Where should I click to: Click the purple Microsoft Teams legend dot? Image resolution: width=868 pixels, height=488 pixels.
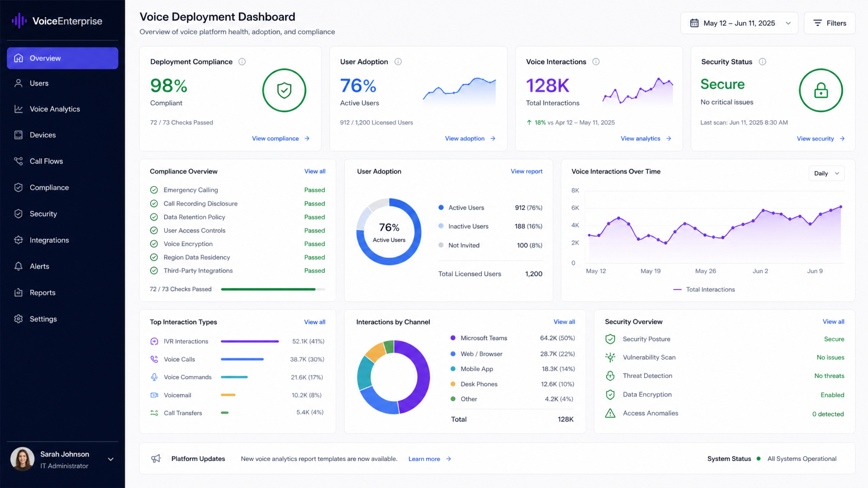coord(453,338)
